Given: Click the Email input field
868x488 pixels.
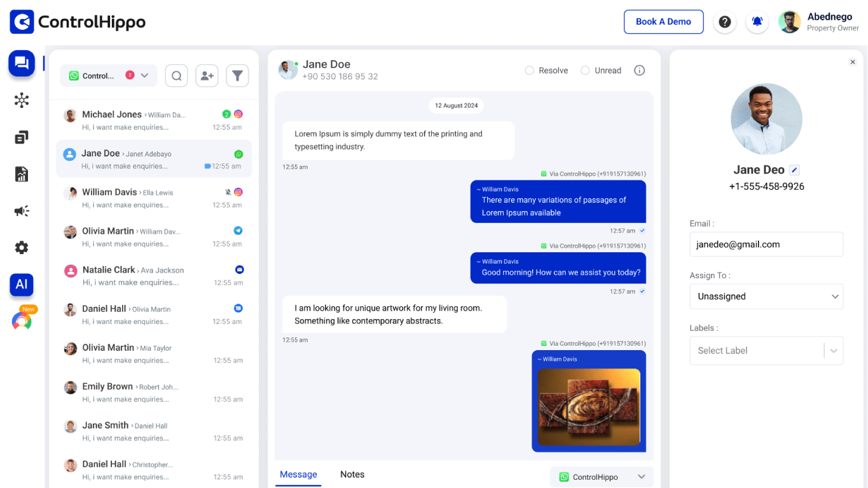Looking at the screenshot, I should (766, 244).
